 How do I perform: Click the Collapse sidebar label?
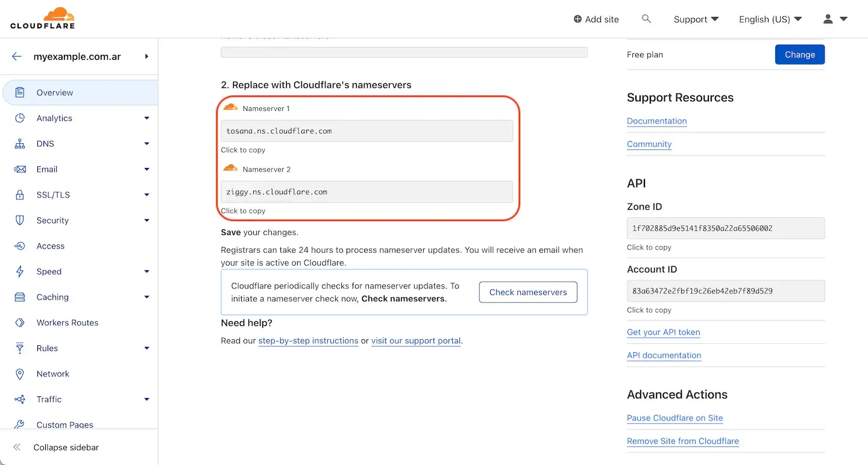(x=66, y=448)
